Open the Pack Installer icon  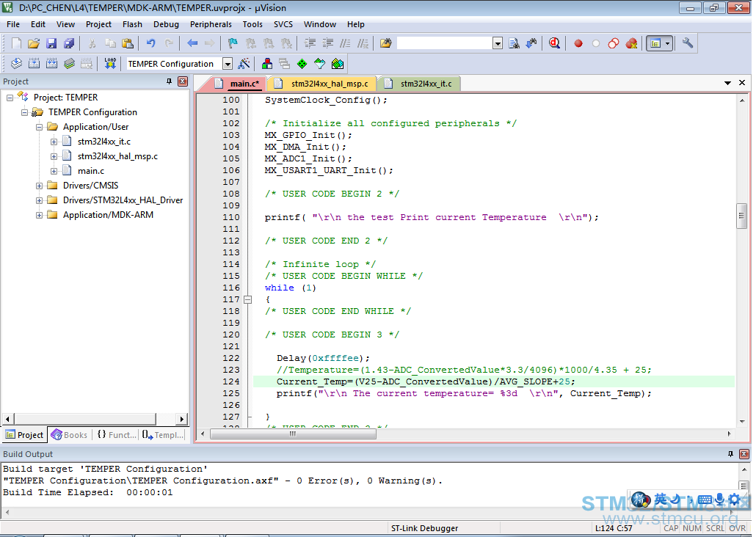[x=338, y=64]
